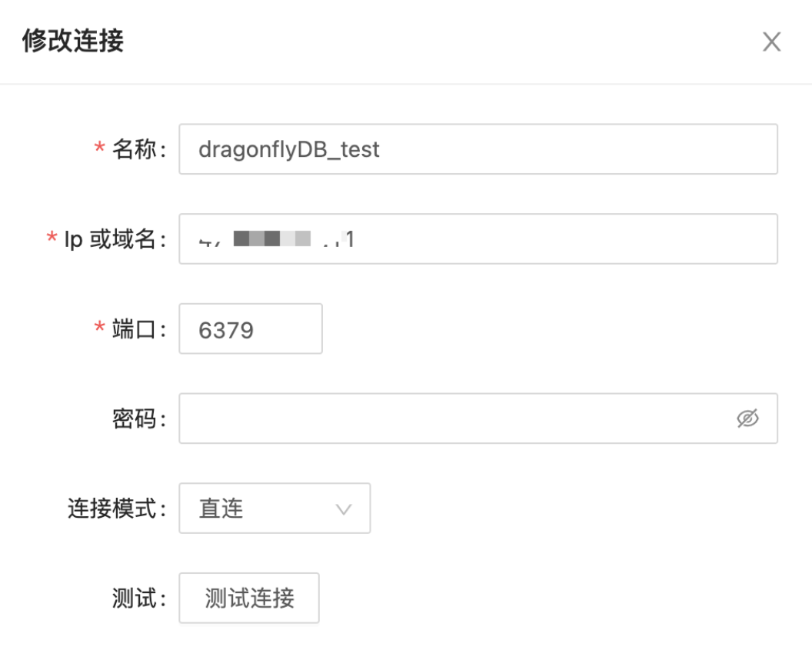Toggle password visibility eye icon
This screenshot has width=812, height=657.
click(747, 419)
